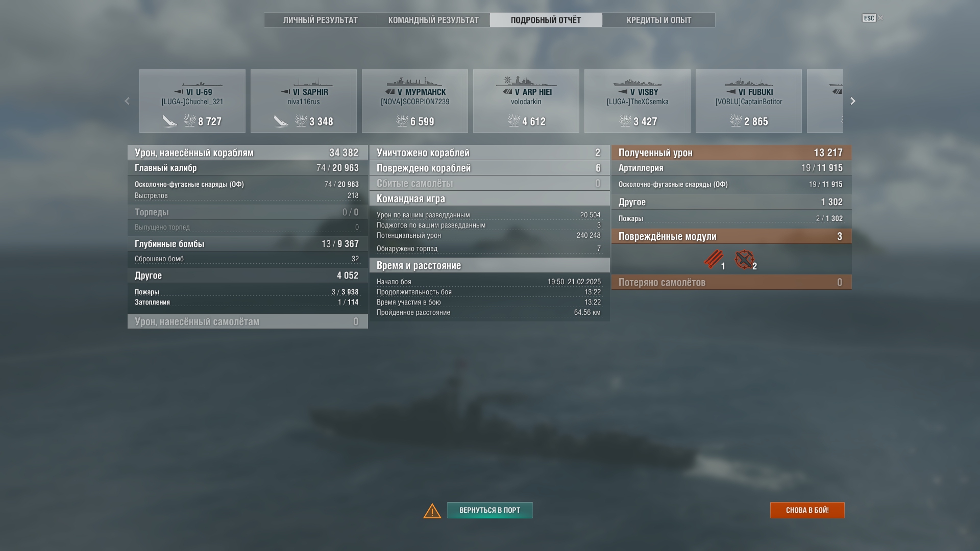Viewport: 980px width, 551px height.
Task: Expand the Глубинные бомбы section header
Action: (x=248, y=244)
